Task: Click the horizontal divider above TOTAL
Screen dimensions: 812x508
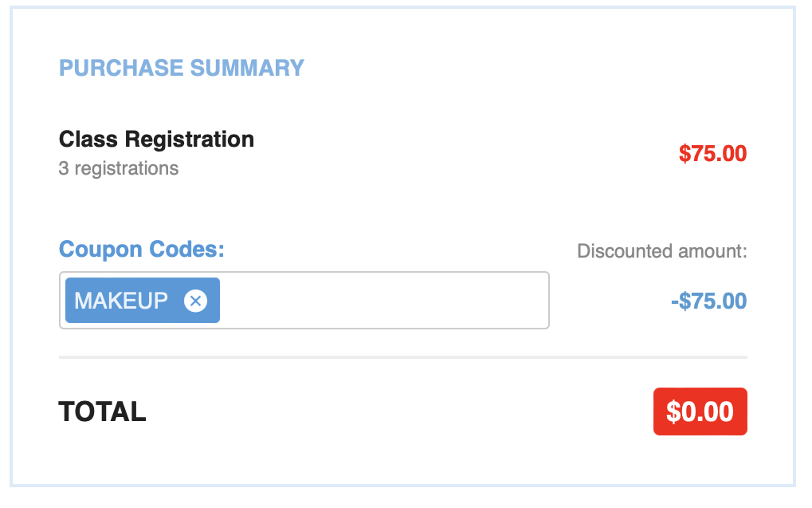Action: pyautogui.click(x=402, y=357)
